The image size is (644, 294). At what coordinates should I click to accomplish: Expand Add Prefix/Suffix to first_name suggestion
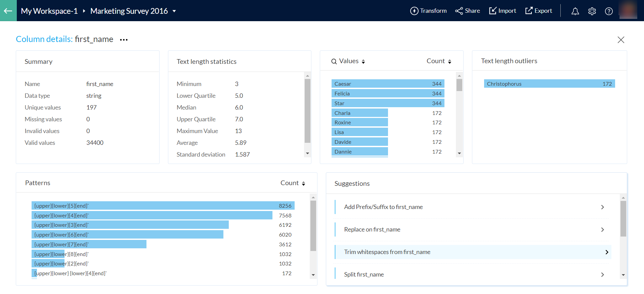(x=602, y=207)
